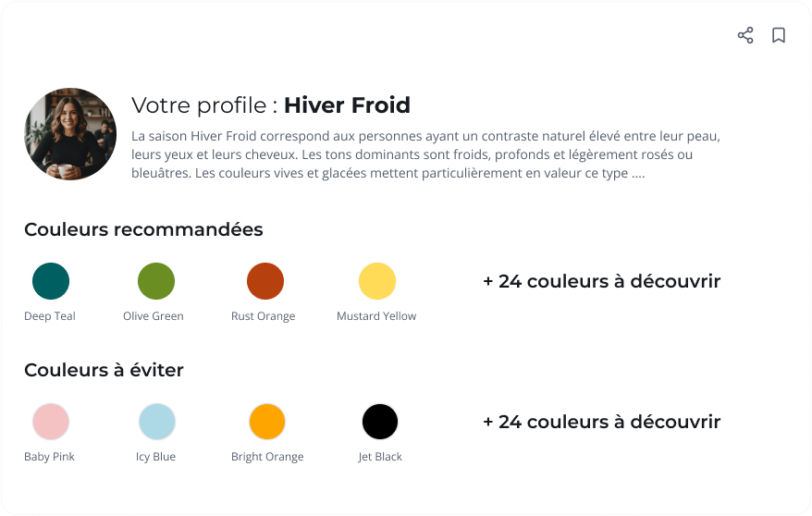812x516 pixels.
Task: Select the Deep Teal swatch
Action: (51, 281)
